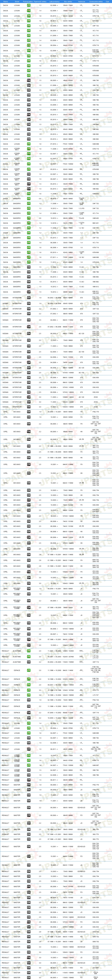Screen dimensions: 112x980
Task: Select engine code cell G9T 712
Action: [96, 662]
